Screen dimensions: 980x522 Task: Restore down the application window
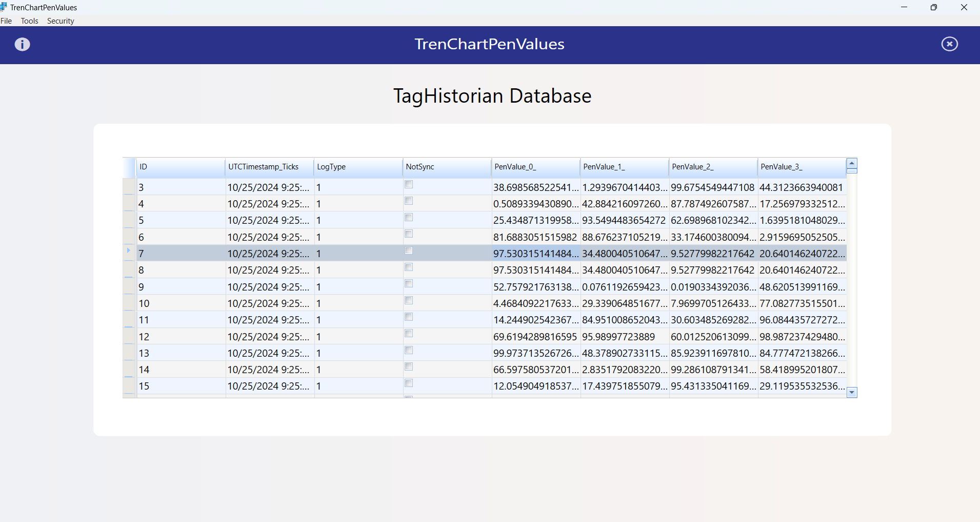click(x=933, y=7)
